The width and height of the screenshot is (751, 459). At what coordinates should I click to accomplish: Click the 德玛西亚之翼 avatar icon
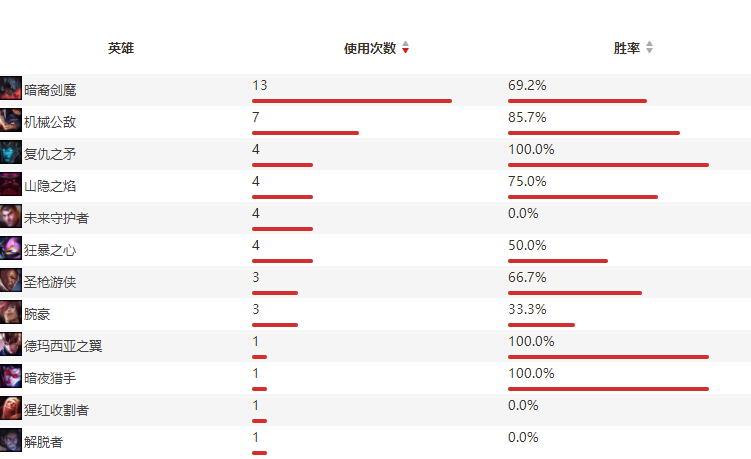(x=11, y=344)
